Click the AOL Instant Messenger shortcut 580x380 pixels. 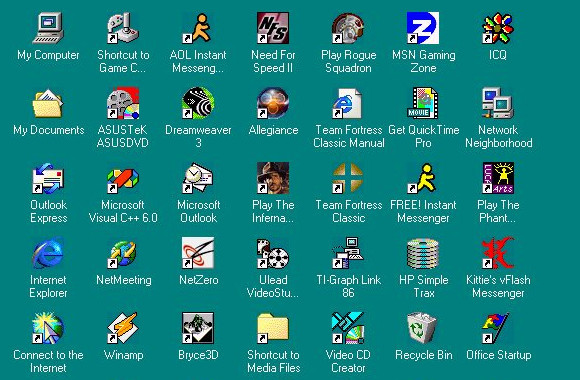pos(198,28)
